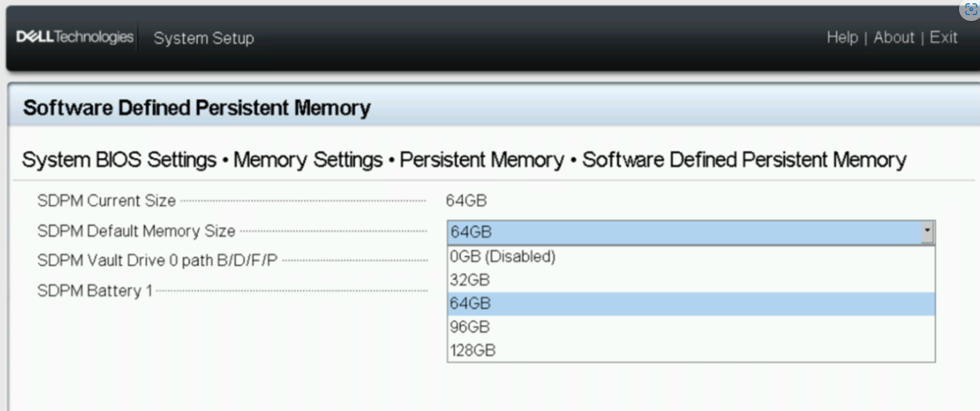Set default memory size to 128GB
The image size is (980, 411).
tap(473, 351)
